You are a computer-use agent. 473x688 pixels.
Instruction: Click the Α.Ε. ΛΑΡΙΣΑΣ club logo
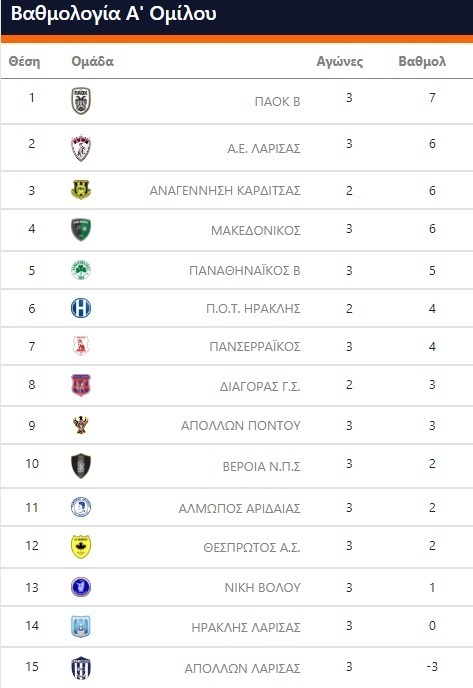tap(81, 148)
